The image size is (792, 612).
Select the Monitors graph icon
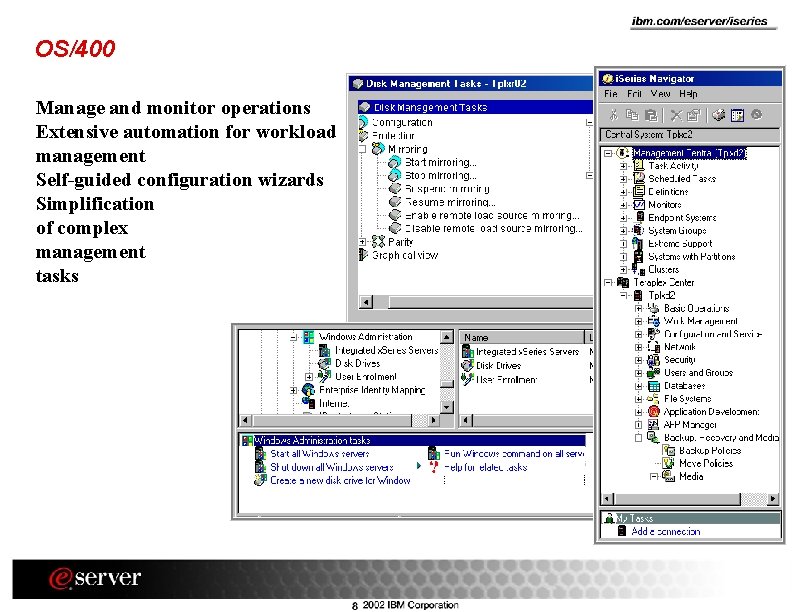point(639,205)
